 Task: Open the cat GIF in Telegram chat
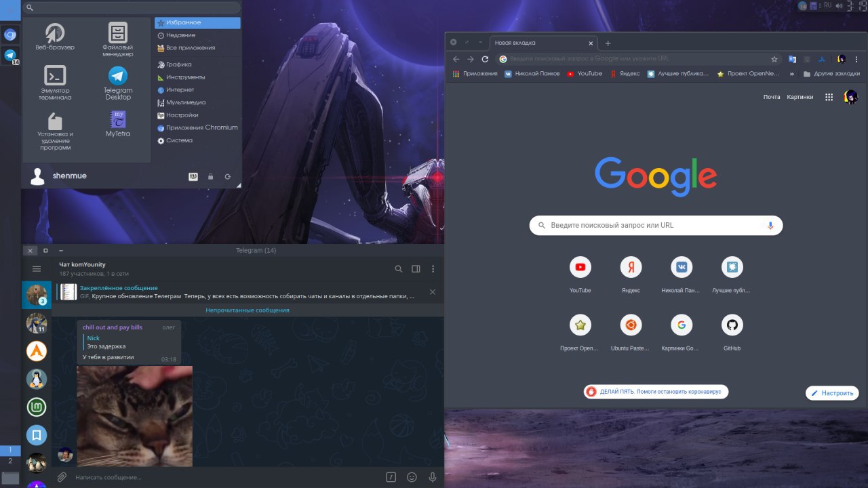[x=134, y=416]
